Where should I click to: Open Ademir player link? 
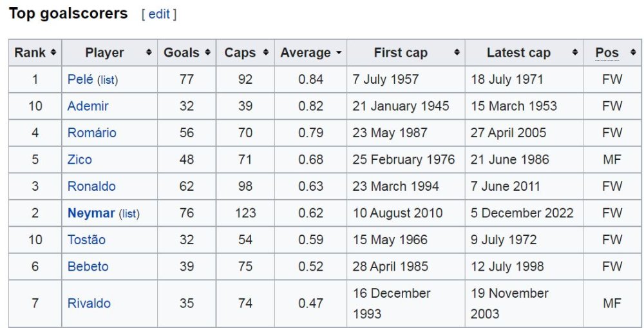point(88,106)
